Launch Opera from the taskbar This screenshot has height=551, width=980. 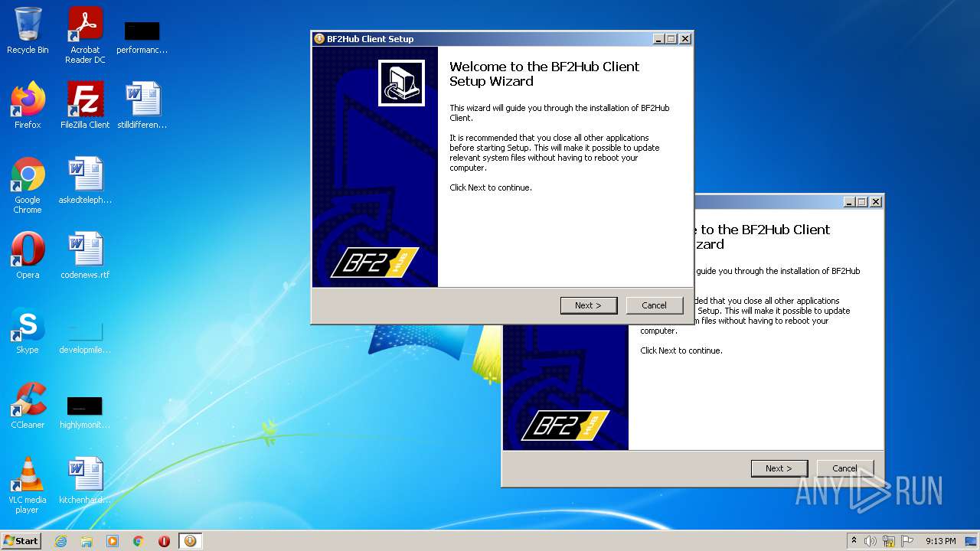click(x=164, y=541)
